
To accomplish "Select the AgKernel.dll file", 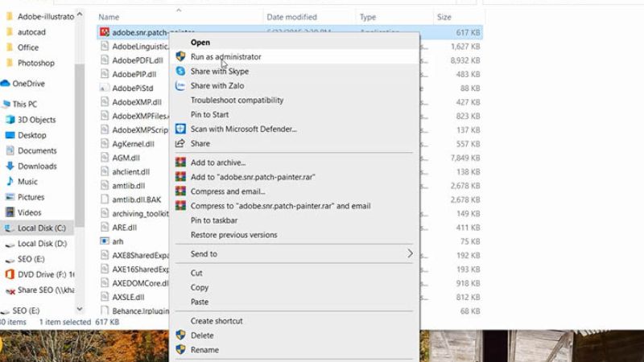I will [x=133, y=144].
